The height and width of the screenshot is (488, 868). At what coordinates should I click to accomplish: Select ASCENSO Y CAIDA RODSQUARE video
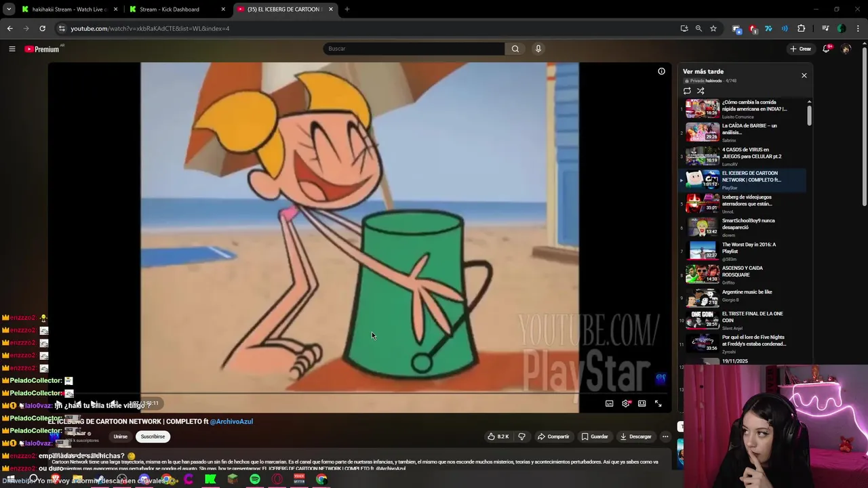742,275
